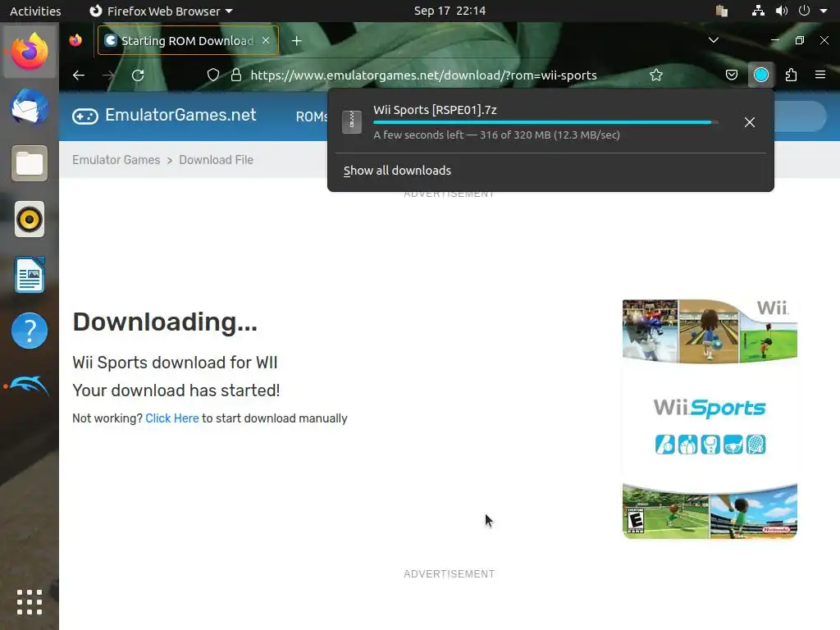Viewport: 840px width, 630px height.
Task: Open Firefox from the Ubuntu dock
Action: [x=30, y=52]
